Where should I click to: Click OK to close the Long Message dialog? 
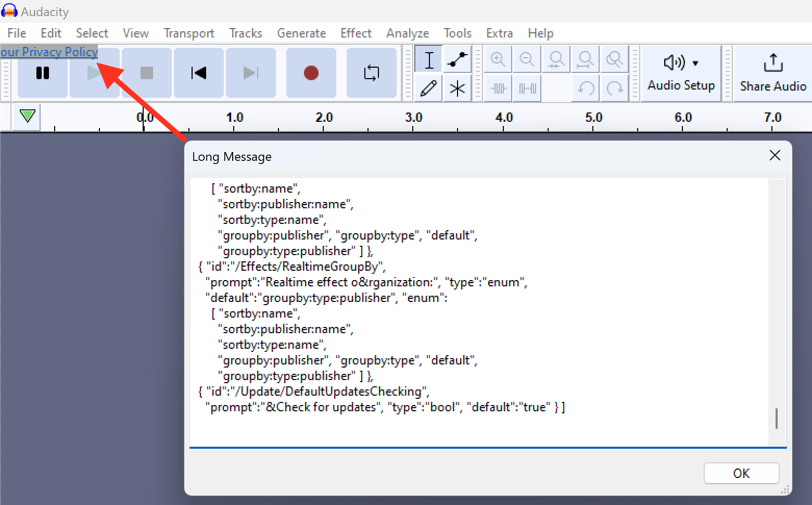pyautogui.click(x=741, y=473)
